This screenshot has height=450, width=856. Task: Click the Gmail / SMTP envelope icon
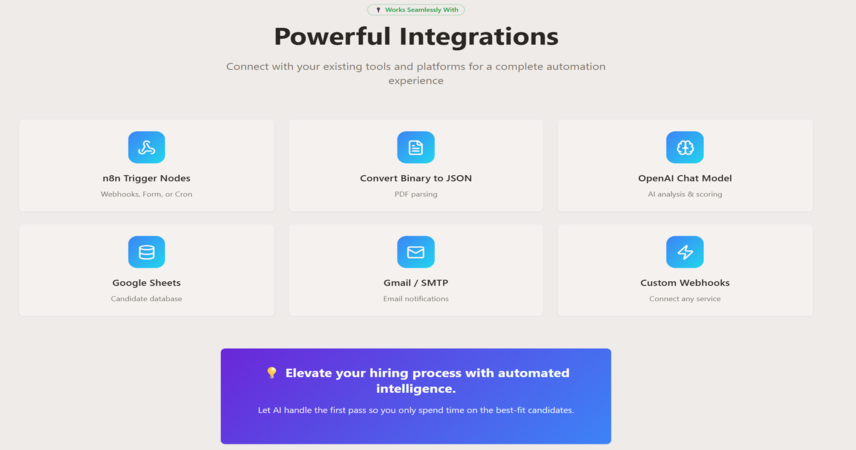[x=415, y=252]
